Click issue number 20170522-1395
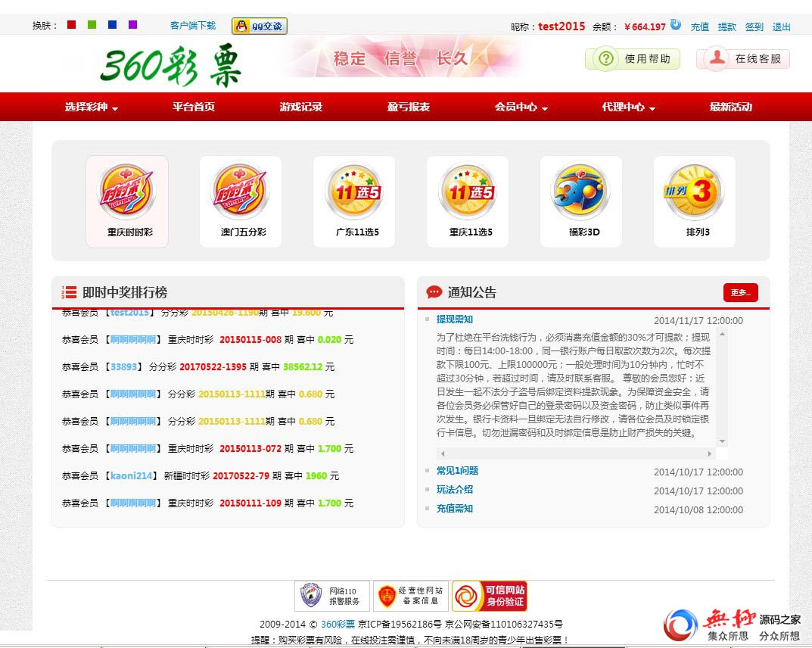The width and height of the screenshot is (812, 648). coord(213,366)
